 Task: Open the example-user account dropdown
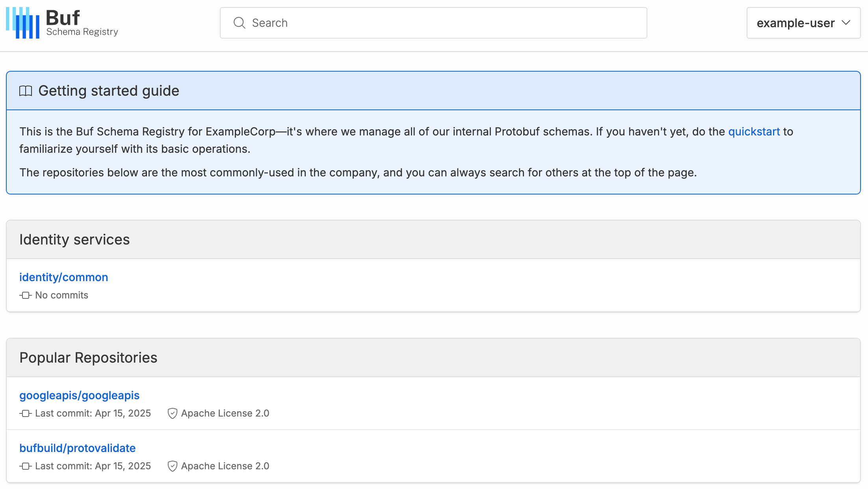[803, 23]
